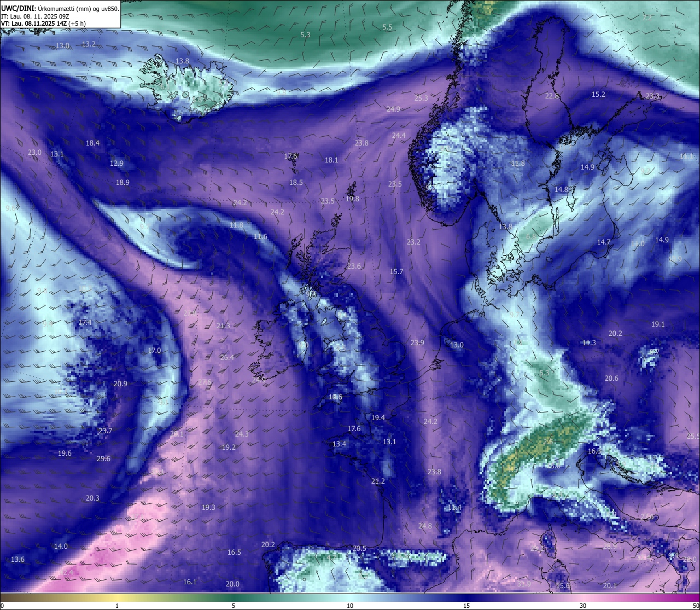The width and height of the screenshot is (700, 610).
Task: Select the '(+5 h)' forecast offset text
Action: 76,24
